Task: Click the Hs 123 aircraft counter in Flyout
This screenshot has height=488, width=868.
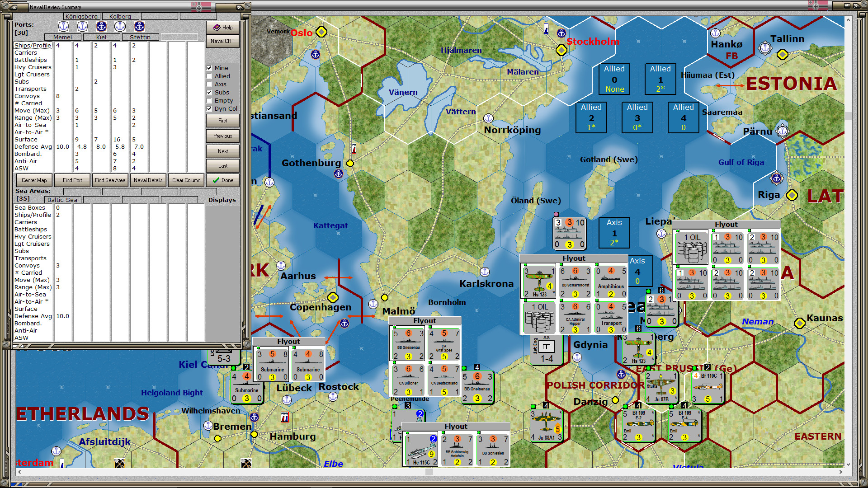Action: [x=539, y=282]
